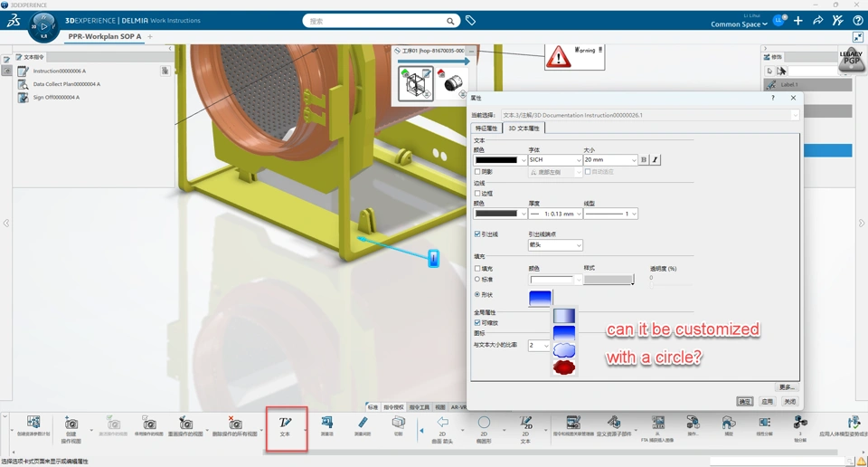Open the tag icon beside search bar
This screenshot has height=467, width=868.
(470, 21)
